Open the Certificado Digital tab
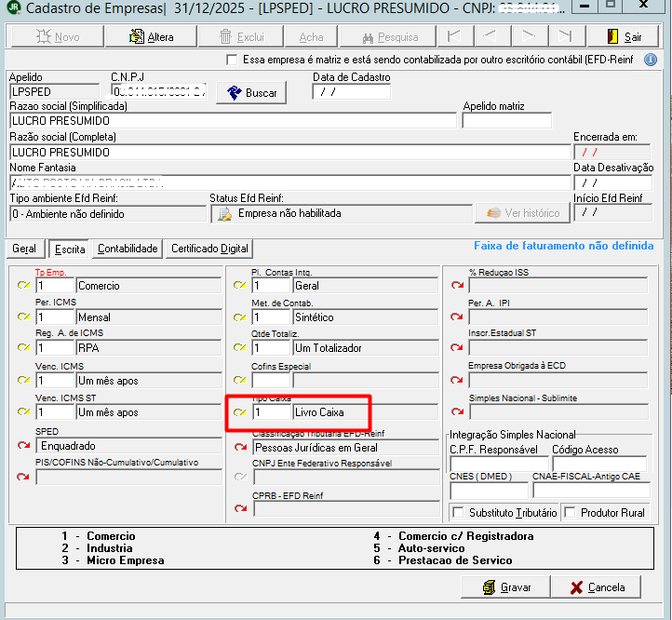The image size is (672, 620). [x=209, y=249]
